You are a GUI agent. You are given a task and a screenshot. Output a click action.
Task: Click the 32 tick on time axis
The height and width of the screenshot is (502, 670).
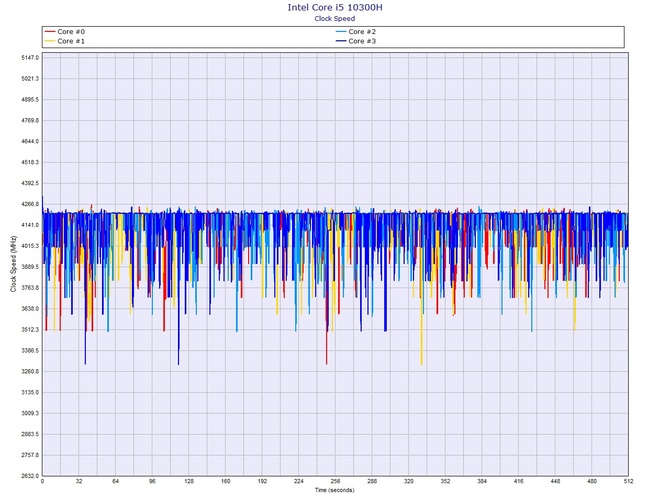coord(79,481)
